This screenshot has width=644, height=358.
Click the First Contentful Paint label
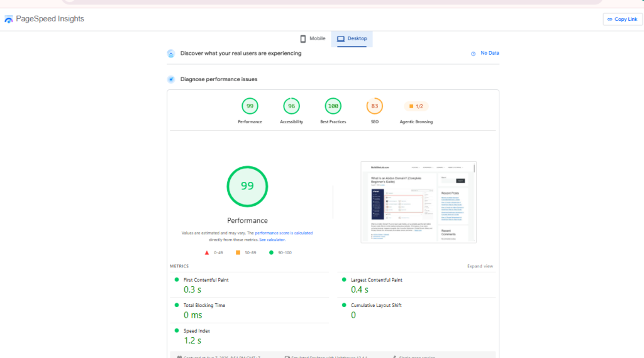206,280
